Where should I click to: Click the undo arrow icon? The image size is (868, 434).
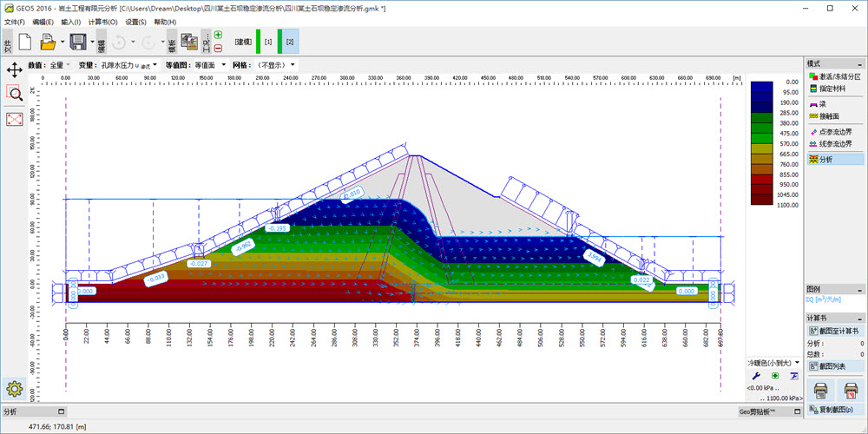coord(119,42)
